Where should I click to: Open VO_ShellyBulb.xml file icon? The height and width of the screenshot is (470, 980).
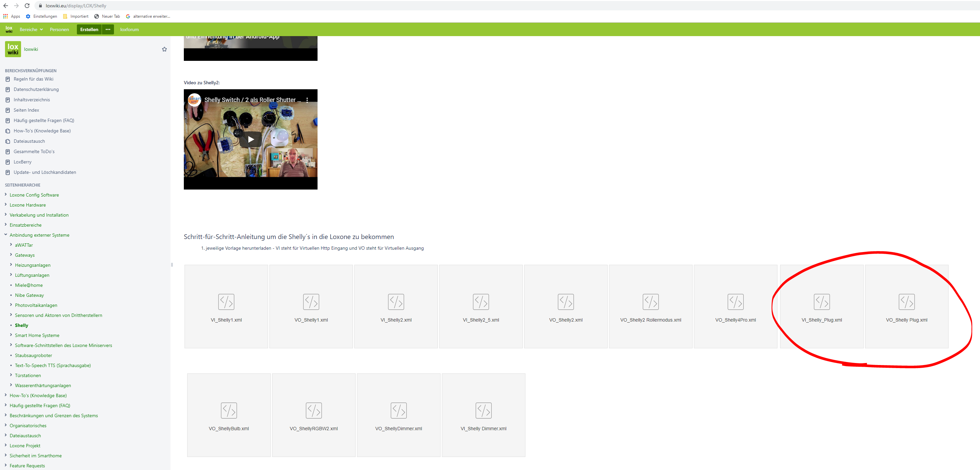pos(229,410)
